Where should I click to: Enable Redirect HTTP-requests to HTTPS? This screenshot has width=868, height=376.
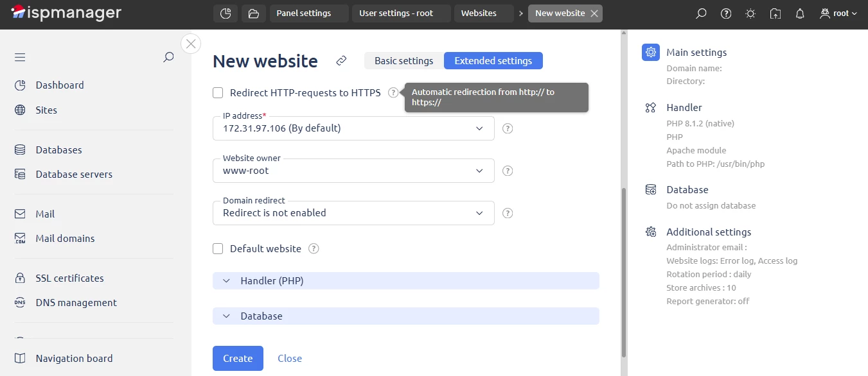tap(218, 92)
